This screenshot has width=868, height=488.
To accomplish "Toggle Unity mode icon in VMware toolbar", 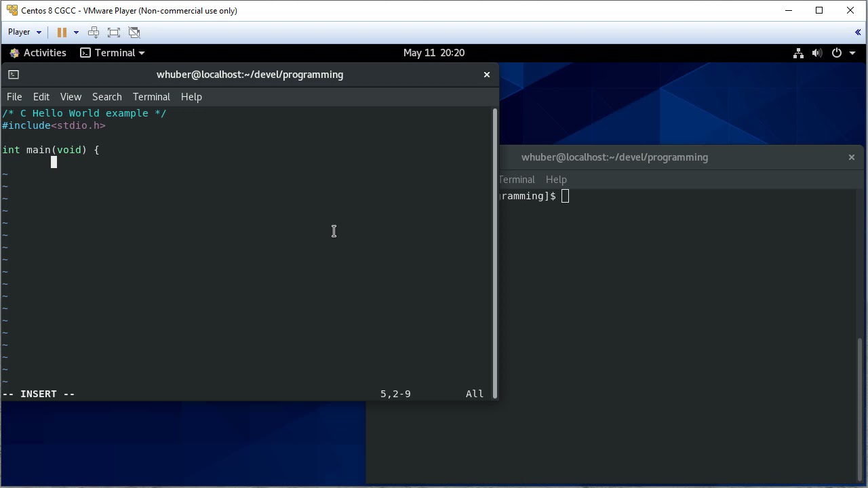I will point(134,32).
